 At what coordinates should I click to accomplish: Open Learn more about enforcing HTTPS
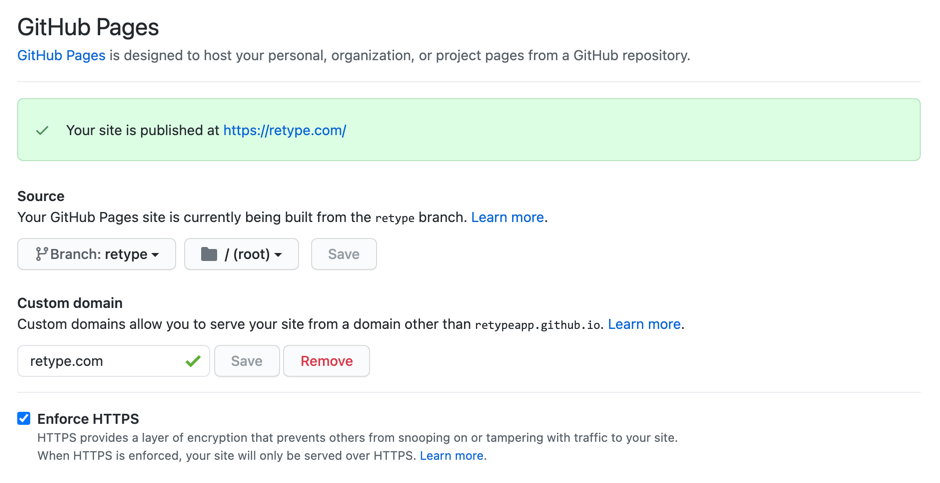tap(452, 455)
